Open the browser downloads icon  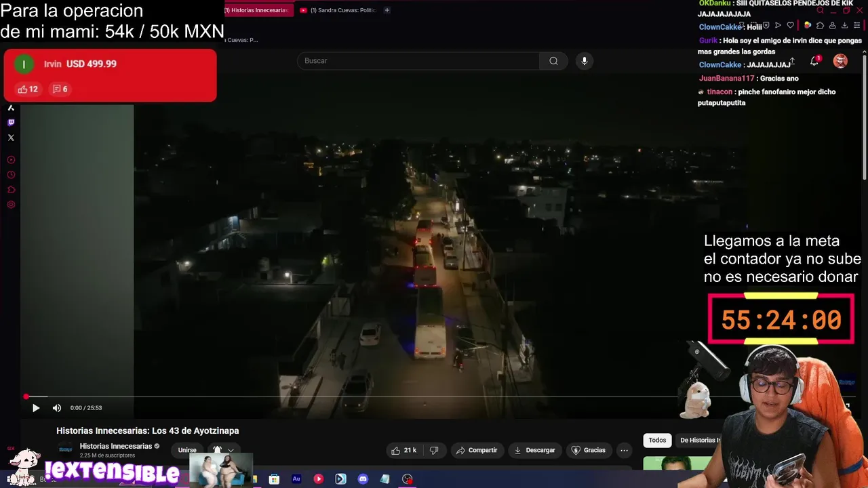pos(844,25)
